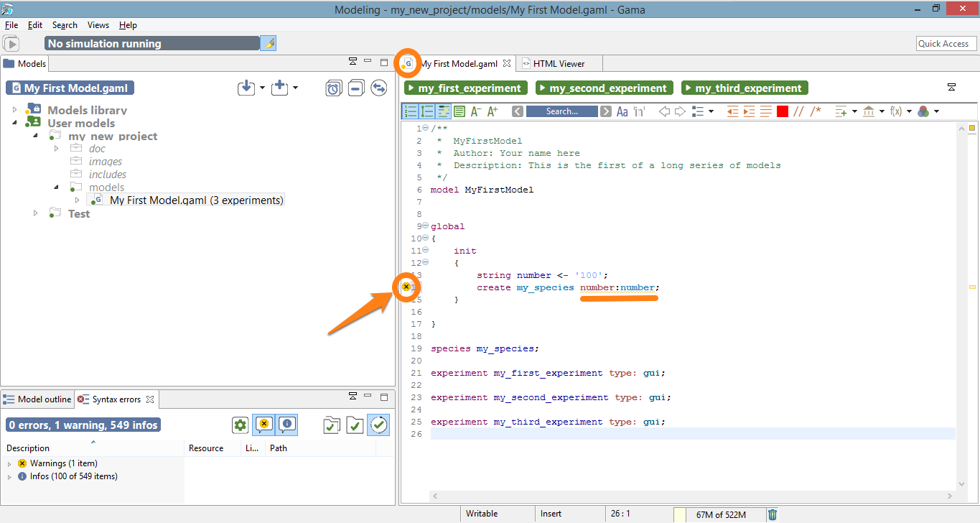Viewport: 980px width, 523px height.
Task: Open the Views menu
Action: [x=98, y=24]
